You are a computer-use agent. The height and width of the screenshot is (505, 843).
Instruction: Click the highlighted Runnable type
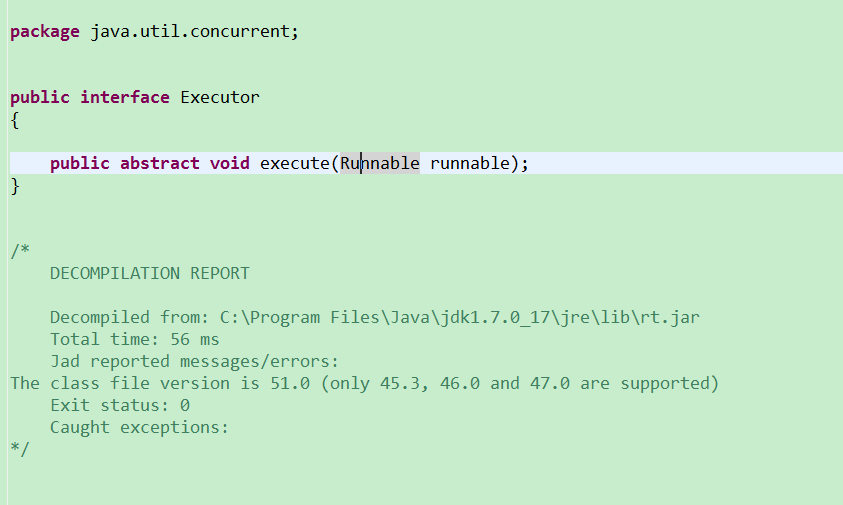pos(380,163)
